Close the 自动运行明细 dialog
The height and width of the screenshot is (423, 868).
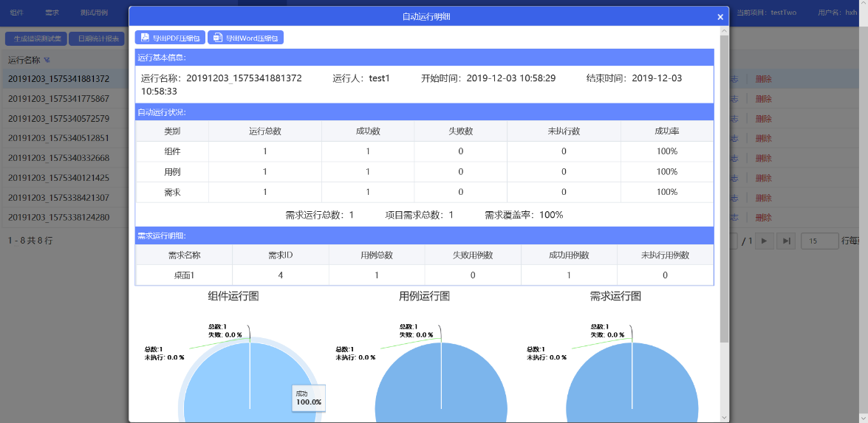pyautogui.click(x=720, y=17)
